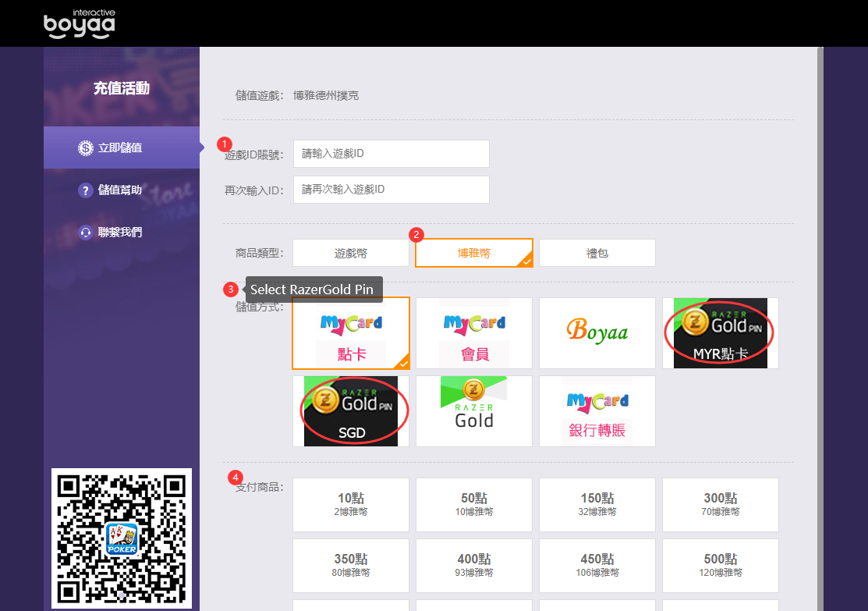
Task: Open the 儲值幫助 sidebar menu item
Action: (x=122, y=190)
